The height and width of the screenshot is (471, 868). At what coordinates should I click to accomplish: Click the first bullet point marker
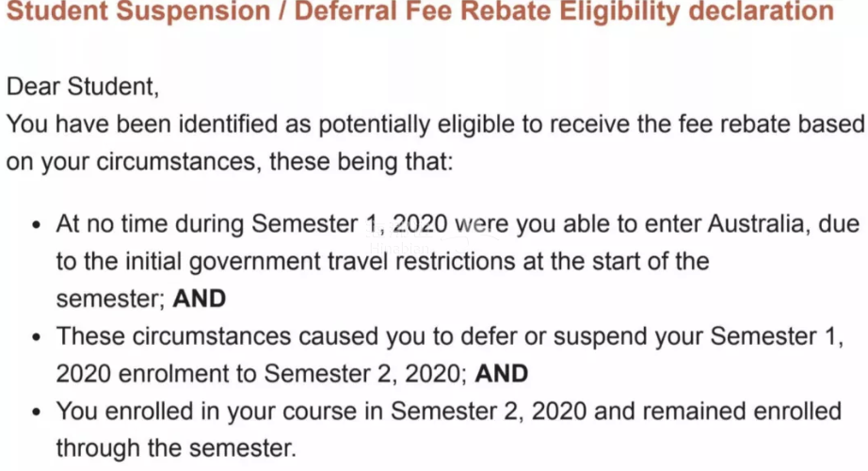click(37, 226)
